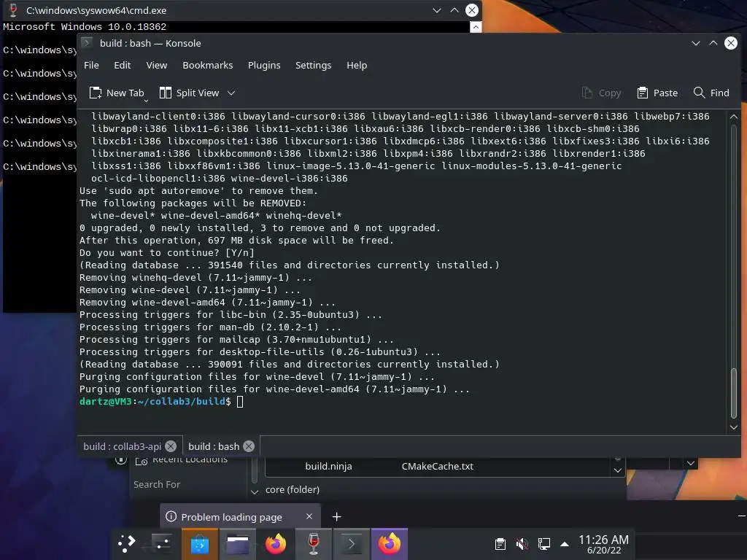Click the Copy toolbar button
Image resolution: width=747 pixels, height=560 pixels.
[x=601, y=93]
